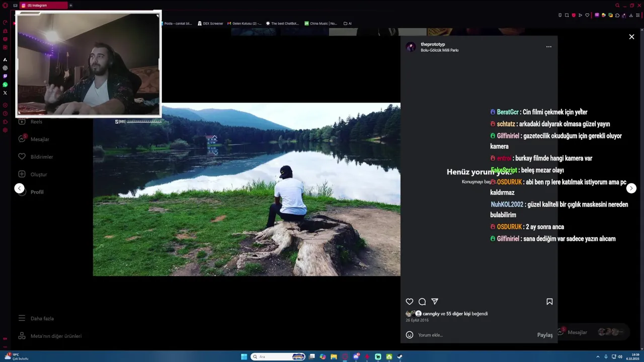Open the theprototyp username link
Screen dimensions: 644x362
point(433,44)
